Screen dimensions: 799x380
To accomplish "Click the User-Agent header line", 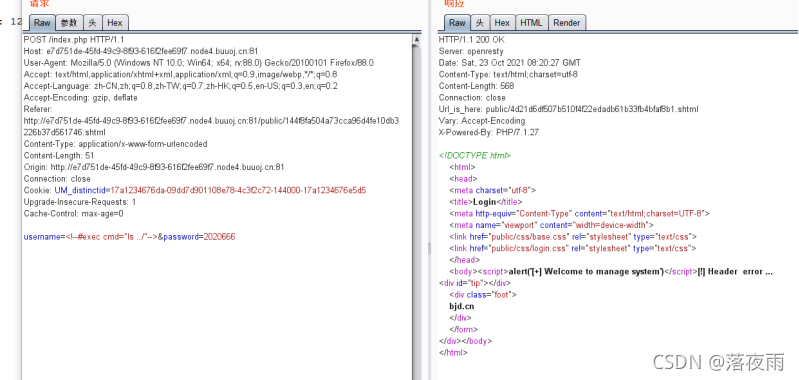I will click(x=199, y=63).
